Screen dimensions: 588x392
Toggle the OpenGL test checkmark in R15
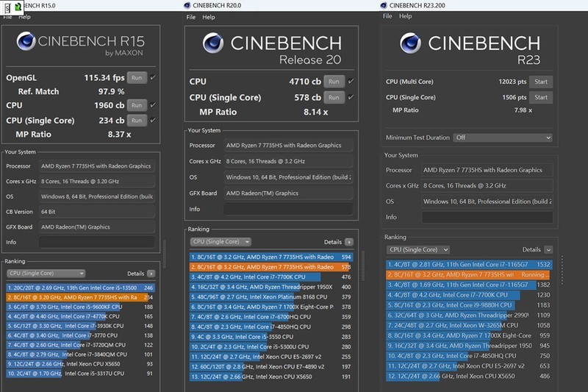point(153,77)
